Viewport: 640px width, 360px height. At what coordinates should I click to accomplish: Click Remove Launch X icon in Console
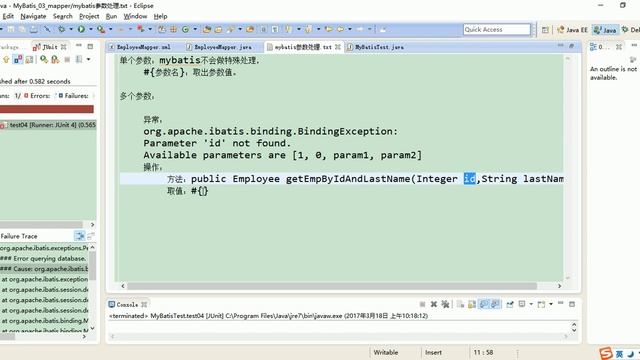(x=434, y=304)
